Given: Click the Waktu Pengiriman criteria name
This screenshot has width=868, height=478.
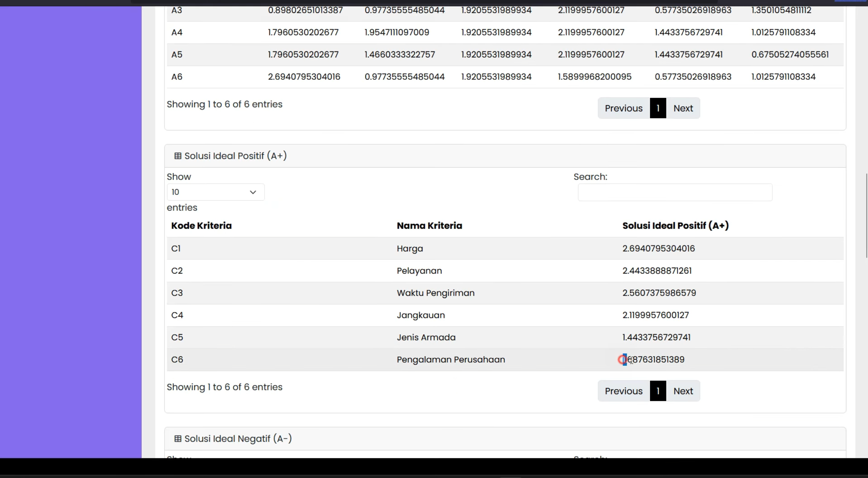Looking at the screenshot, I should coord(436,293).
